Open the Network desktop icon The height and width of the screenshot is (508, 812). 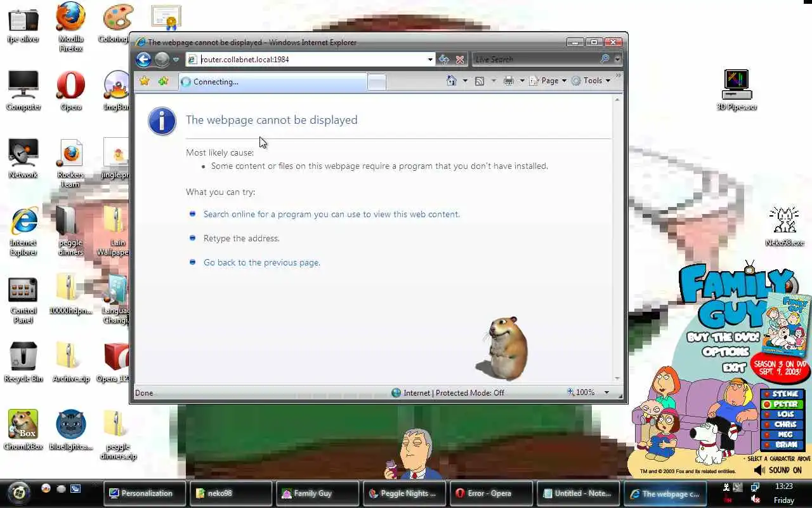tap(23, 159)
